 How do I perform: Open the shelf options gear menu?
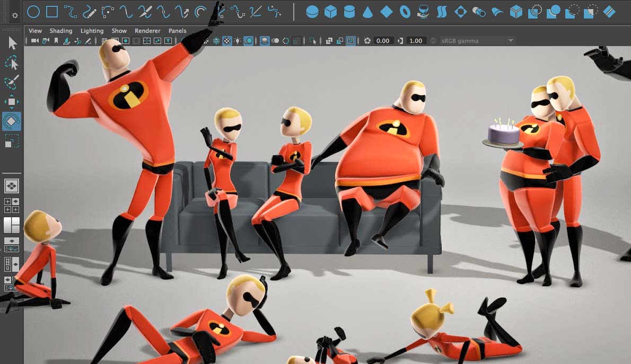click(15, 15)
